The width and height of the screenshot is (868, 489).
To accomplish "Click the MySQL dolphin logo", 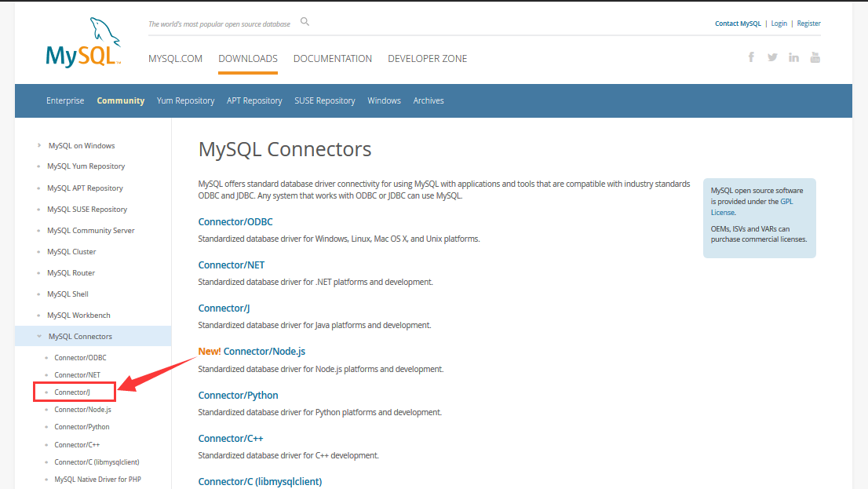I will tap(83, 42).
